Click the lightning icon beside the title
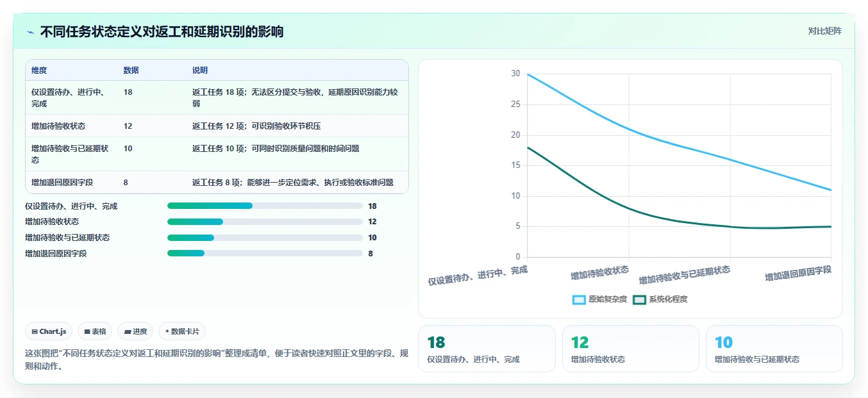868x398 pixels. click(31, 31)
